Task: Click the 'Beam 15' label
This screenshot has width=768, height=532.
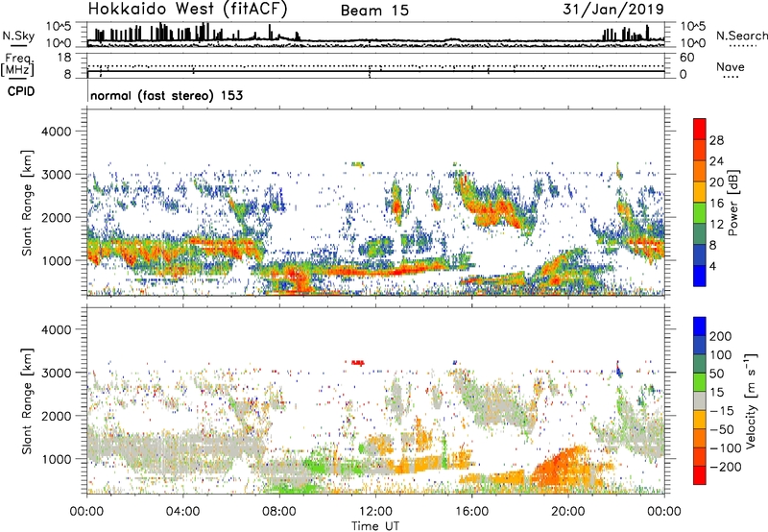Action: [x=374, y=11]
